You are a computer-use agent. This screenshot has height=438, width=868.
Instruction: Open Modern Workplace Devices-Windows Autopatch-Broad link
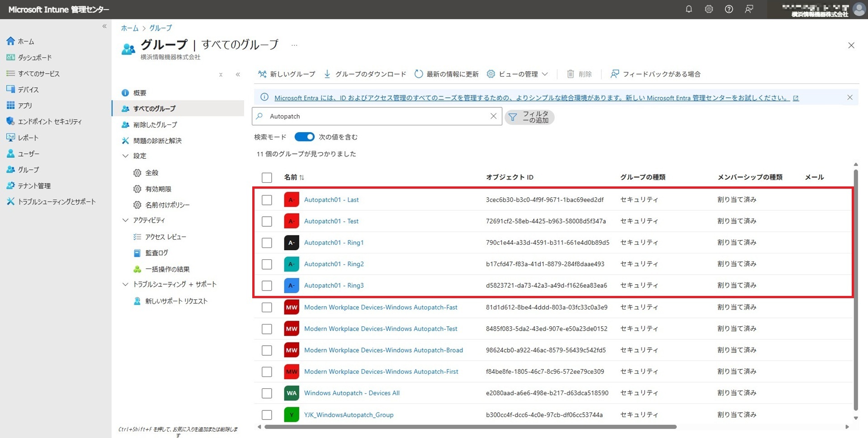pos(383,350)
